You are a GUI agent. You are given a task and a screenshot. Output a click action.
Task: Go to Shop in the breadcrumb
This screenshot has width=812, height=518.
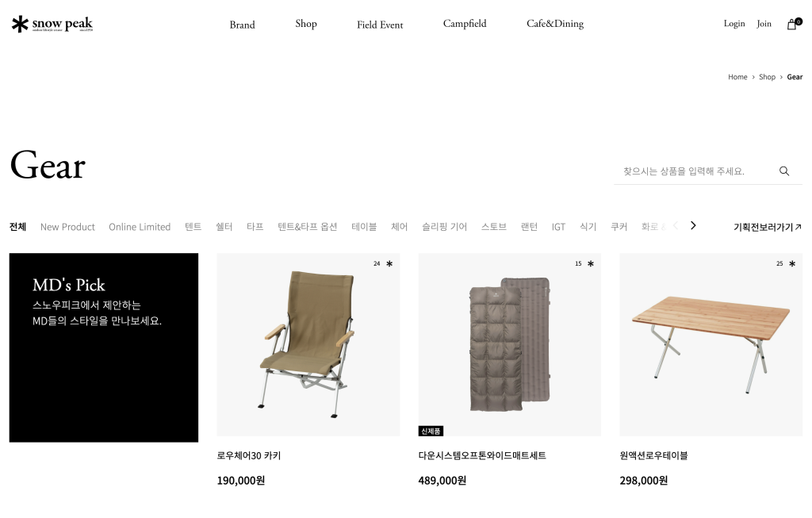(x=767, y=77)
